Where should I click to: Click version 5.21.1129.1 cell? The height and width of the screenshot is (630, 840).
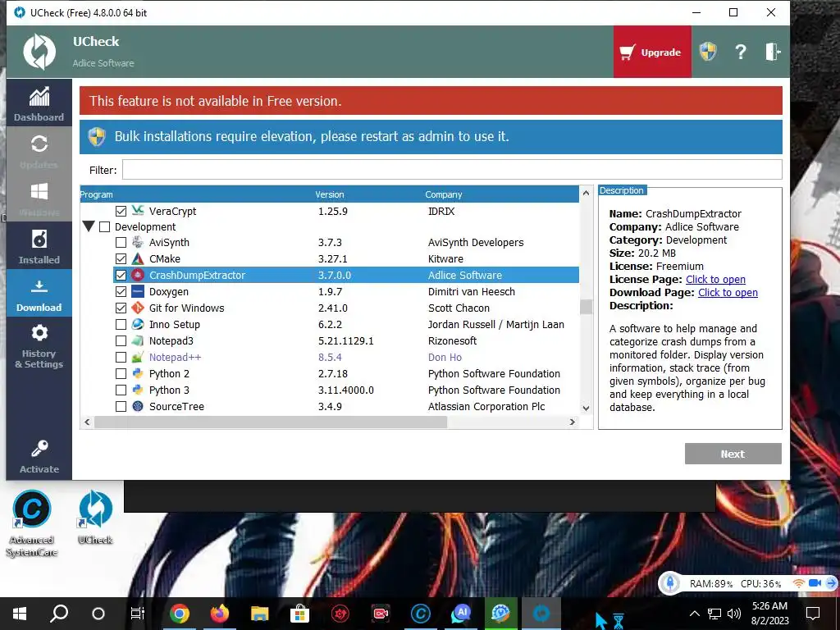[x=346, y=340]
